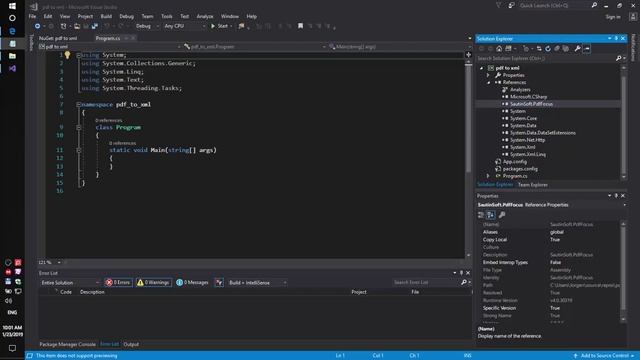The width and height of the screenshot is (640, 360).
Task: Click Solution Explorer Sync with Active Document icon
Action: 539,49
